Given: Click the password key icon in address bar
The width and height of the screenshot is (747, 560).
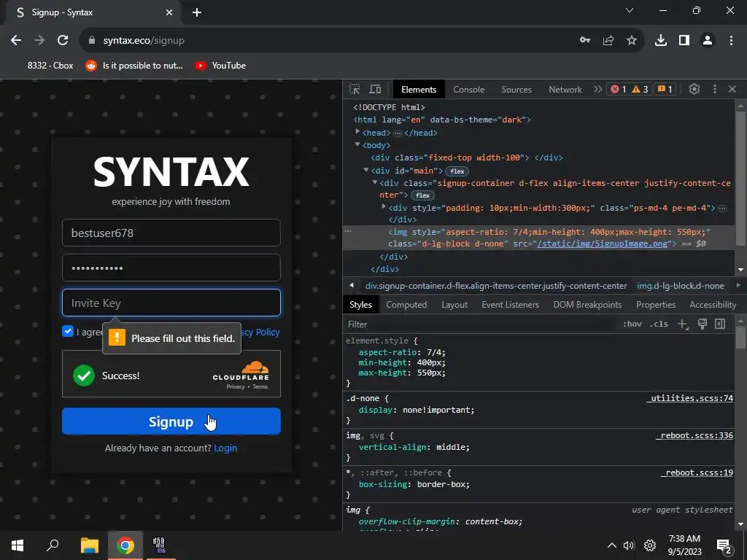Looking at the screenshot, I should click(x=585, y=41).
